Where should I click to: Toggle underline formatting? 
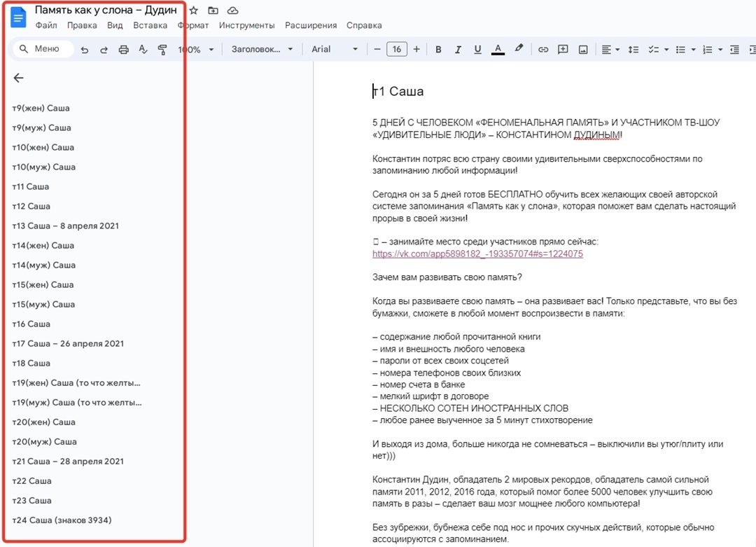tap(477, 49)
